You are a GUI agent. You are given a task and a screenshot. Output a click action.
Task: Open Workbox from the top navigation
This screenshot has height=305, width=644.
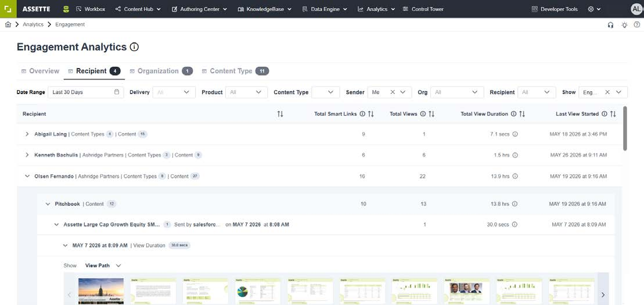point(91,9)
